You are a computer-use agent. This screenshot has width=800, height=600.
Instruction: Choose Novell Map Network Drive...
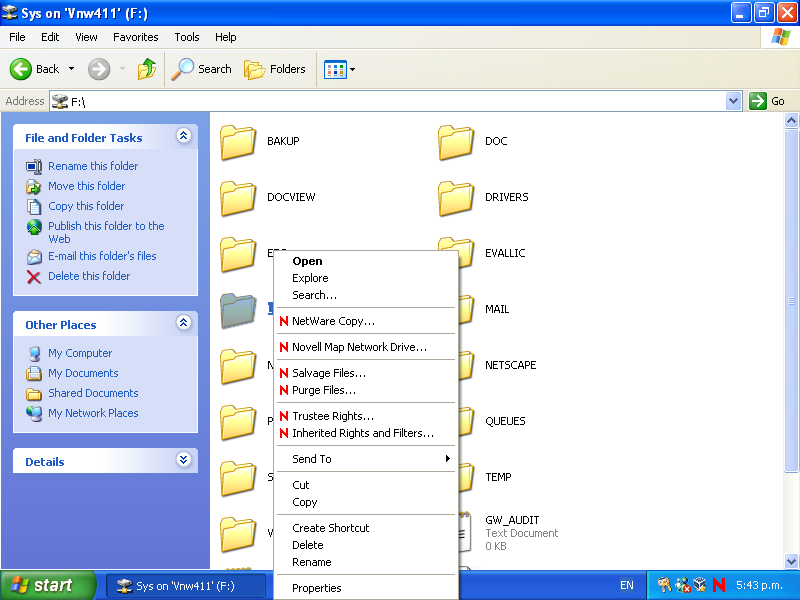(x=365, y=347)
